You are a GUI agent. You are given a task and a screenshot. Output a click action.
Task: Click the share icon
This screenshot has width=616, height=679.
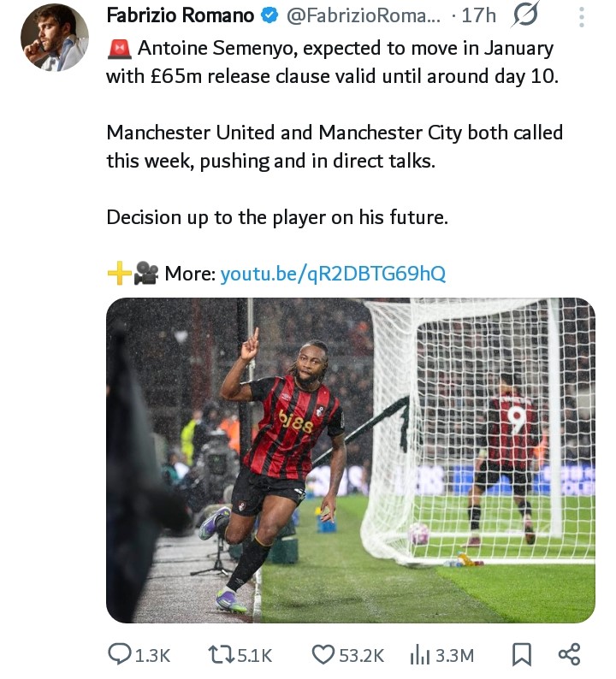(570, 654)
